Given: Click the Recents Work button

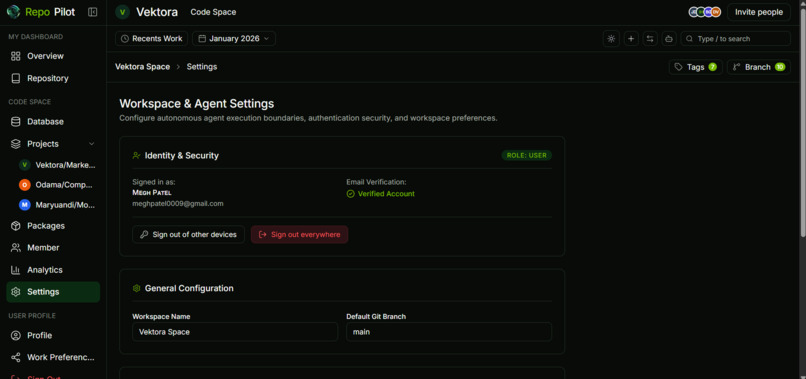Looking at the screenshot, I should click(152, 39).
